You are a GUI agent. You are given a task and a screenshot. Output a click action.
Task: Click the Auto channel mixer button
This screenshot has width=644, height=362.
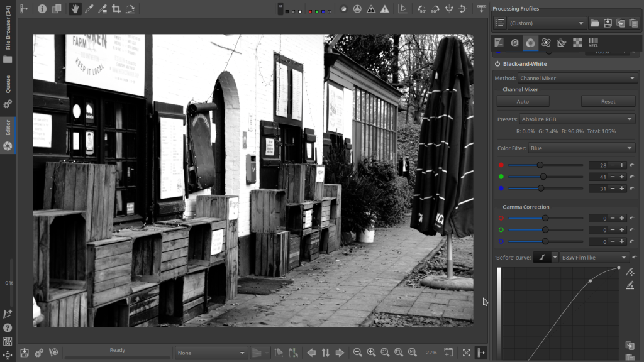tap(523, 101)
